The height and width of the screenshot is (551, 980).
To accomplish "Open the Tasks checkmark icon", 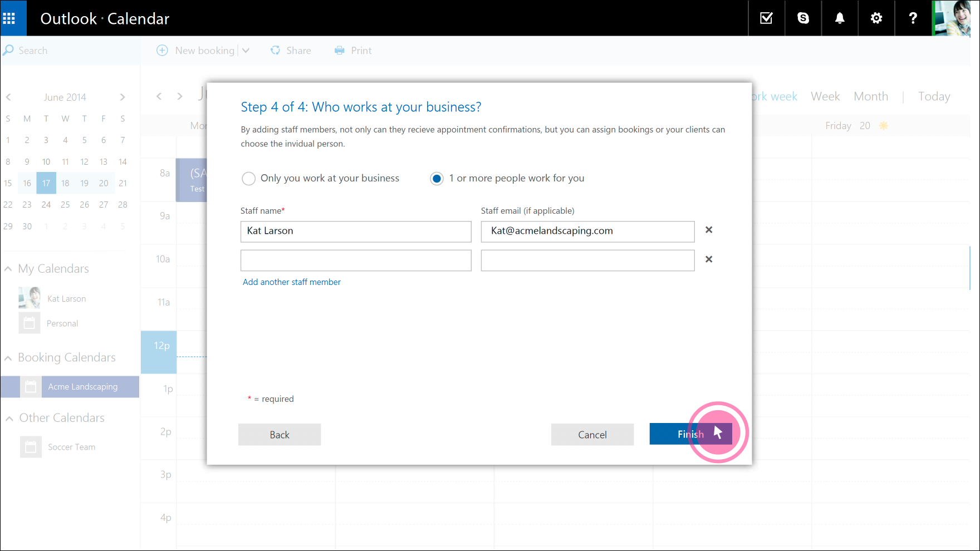I will click(x=766, y=18).
